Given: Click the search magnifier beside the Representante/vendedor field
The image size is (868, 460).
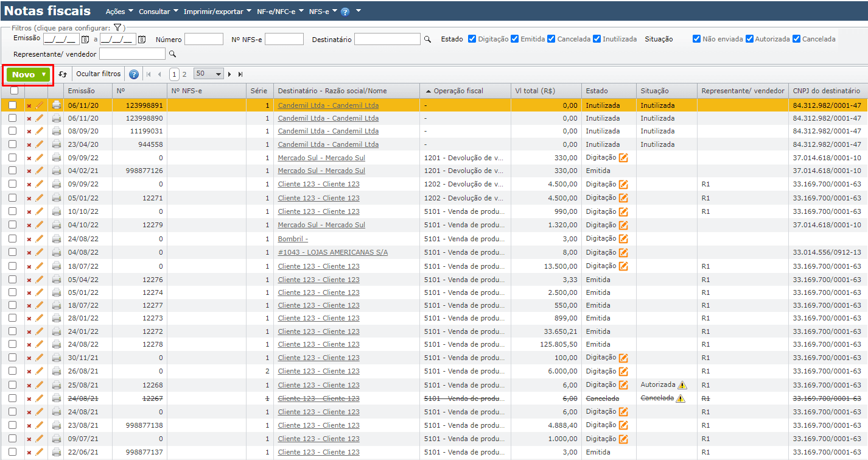Looking at the screenshot, I should 172,54.
